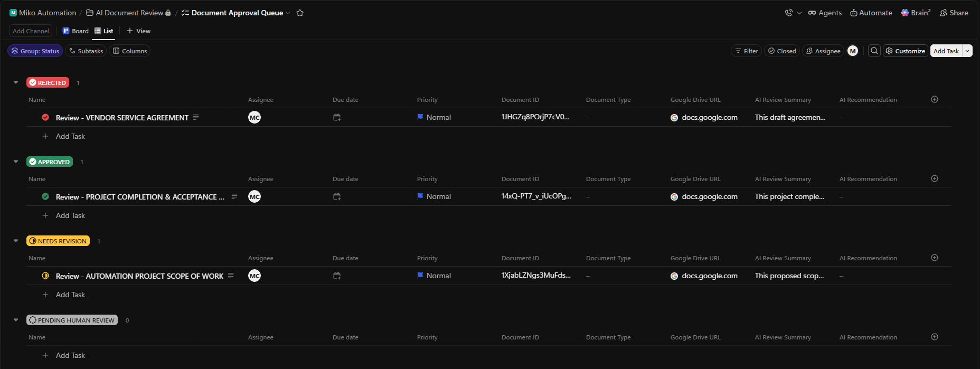Image resolution: width=980 pixels, height=369 pixels.
Task: Collapse the Approved group
Action: click(x=16, y=162)
